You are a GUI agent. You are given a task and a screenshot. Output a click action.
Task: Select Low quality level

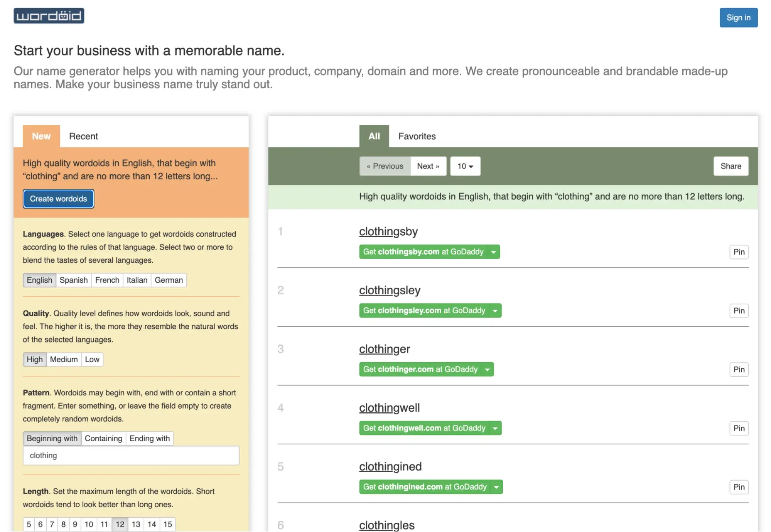click(92, 359)
